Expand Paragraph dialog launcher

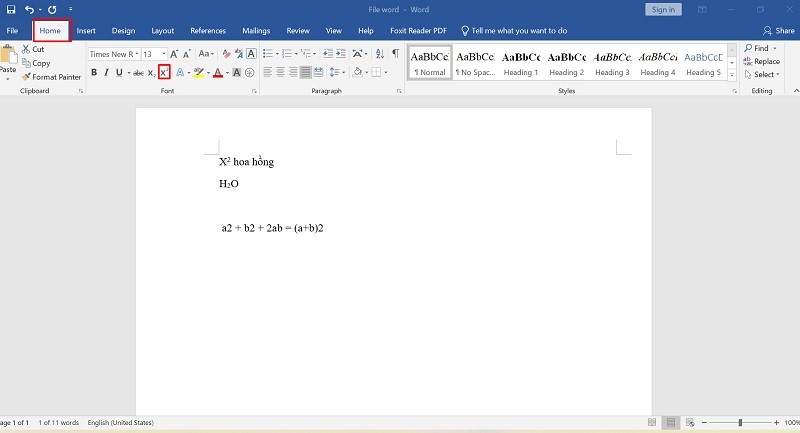[x=399, y=91]
